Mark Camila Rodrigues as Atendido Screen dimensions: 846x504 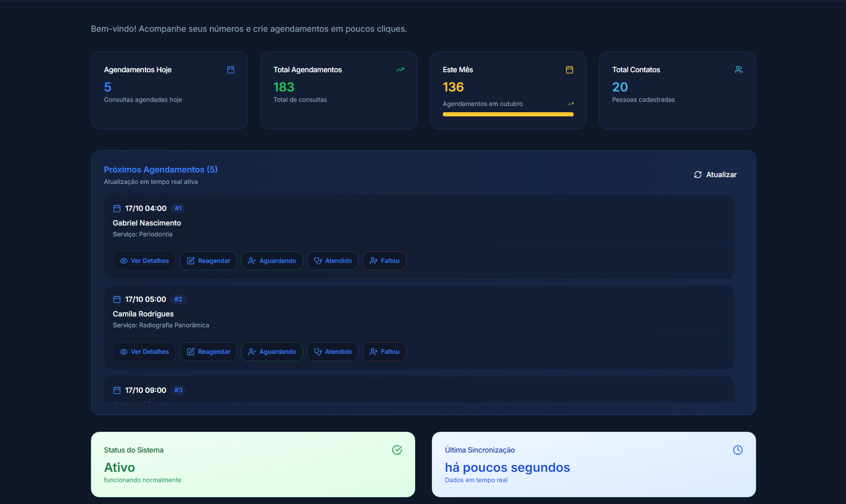coord(333,352)
